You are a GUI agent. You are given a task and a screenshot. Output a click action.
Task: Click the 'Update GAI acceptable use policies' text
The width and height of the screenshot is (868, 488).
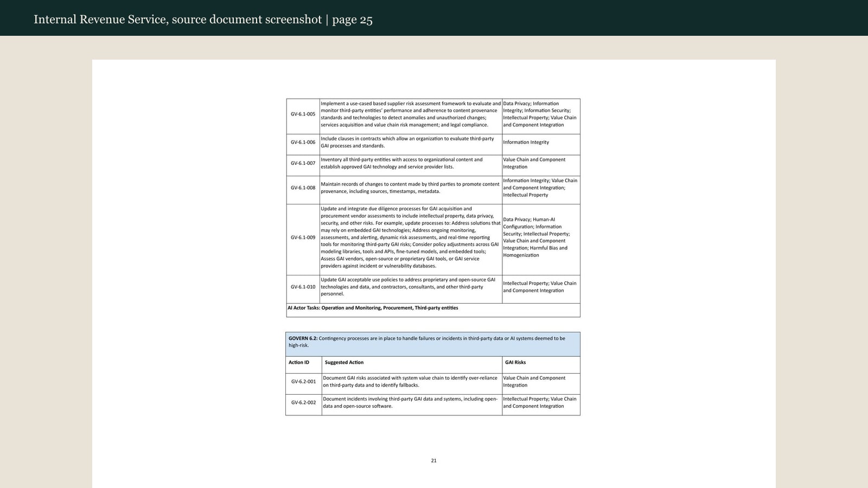(408, 287)
